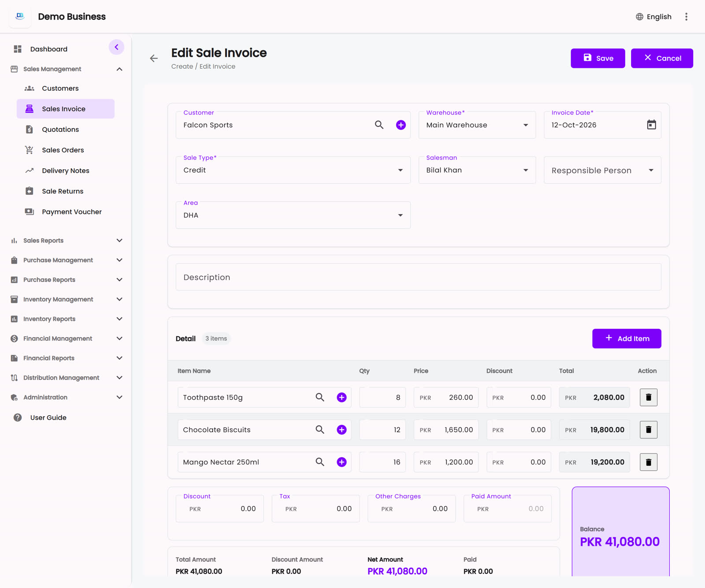Screen dimensions: 705x588
Task: Delete the Toothpaste 150g row
Action: [648, 397]
